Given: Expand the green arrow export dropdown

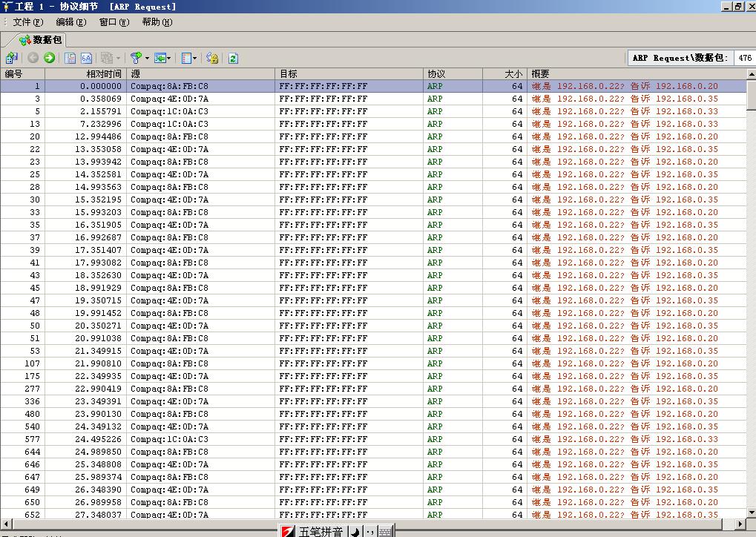Looking at the screenshot, I should [x=169, y=58].
